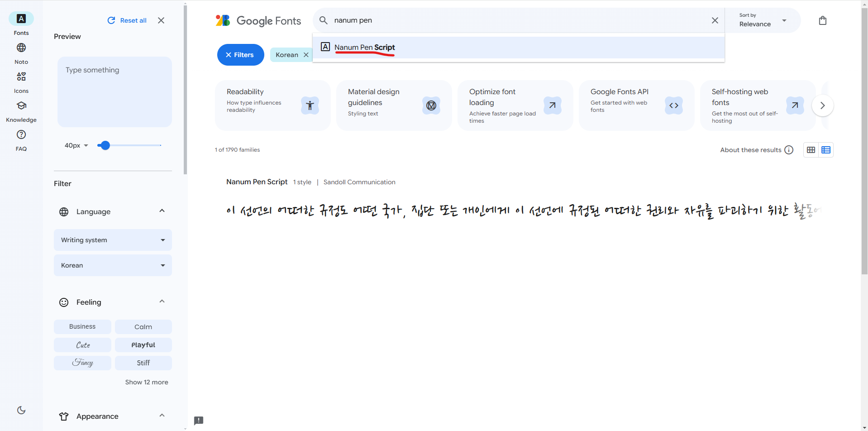Click the filter panel scrollbar
The height and width of the screenshot is (431, 868).
coord(185,90)
